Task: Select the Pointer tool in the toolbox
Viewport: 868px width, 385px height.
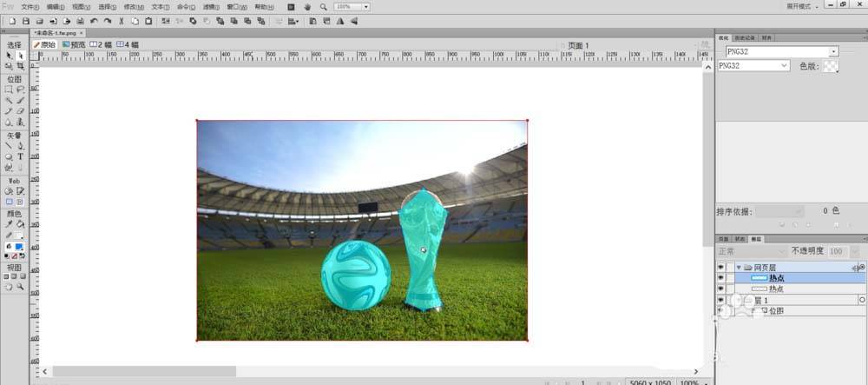Action: tap(9, 56)
